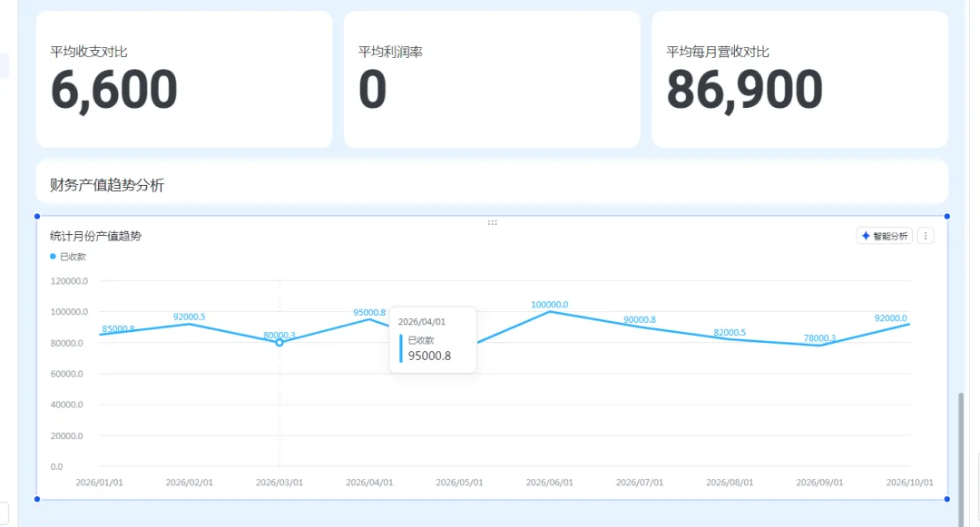Select the 平均每月营收对比 card
The width and height of the screenshot is (980, 527).
pyautogui.click(x=800, y=79)
